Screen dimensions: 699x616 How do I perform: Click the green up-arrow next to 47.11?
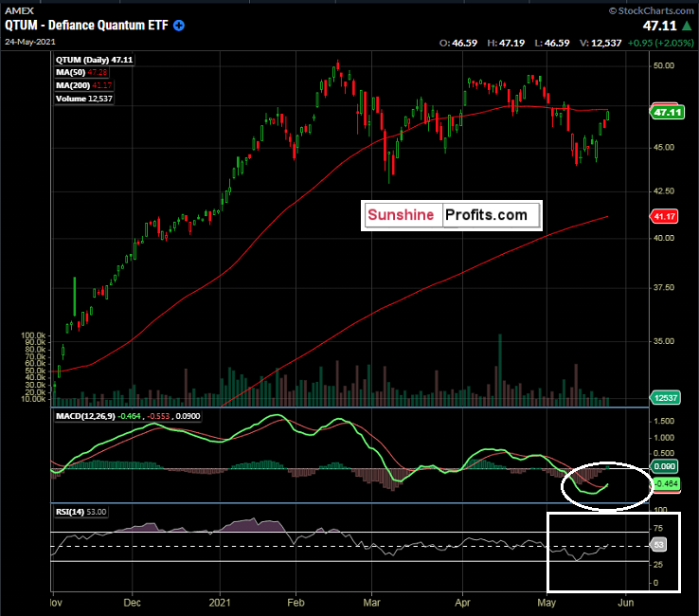click(687, 26)
